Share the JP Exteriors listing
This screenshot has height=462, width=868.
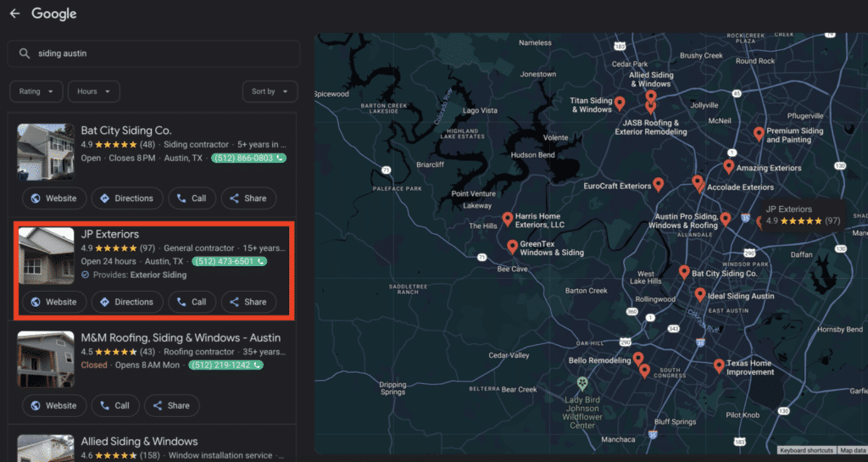tap(248, 302)
